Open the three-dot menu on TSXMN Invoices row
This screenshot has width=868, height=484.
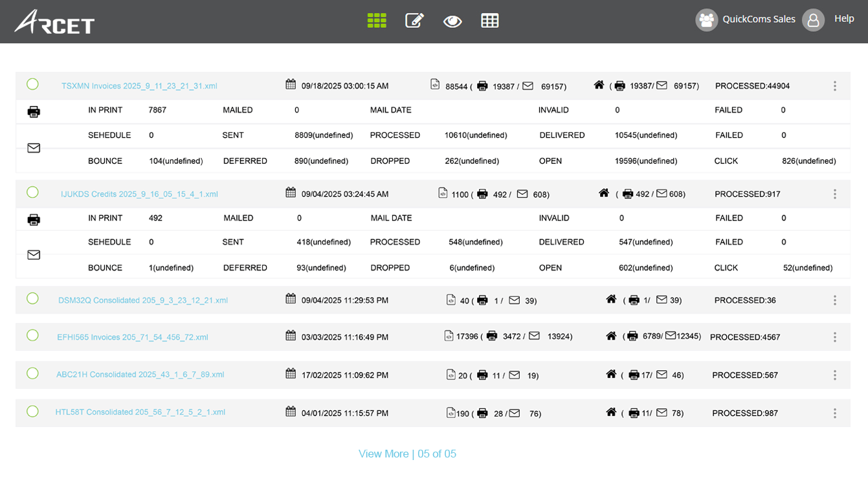click(x=834, y=85)
